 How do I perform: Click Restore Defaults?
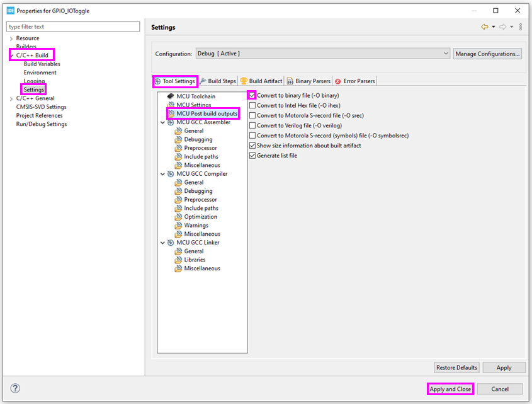pyautogui.click(x=456, y=367)
